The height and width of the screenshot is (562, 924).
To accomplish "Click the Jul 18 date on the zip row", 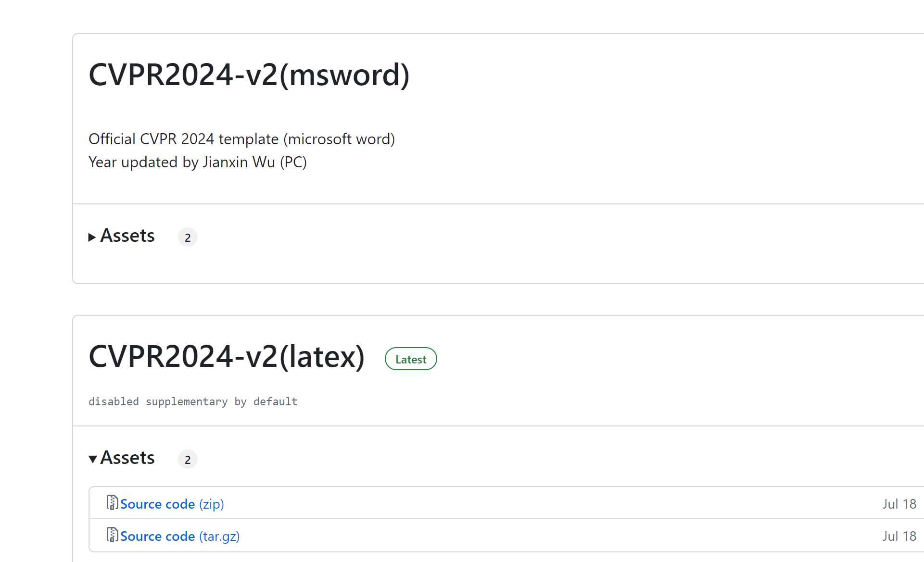I will (x=899, y=504).
